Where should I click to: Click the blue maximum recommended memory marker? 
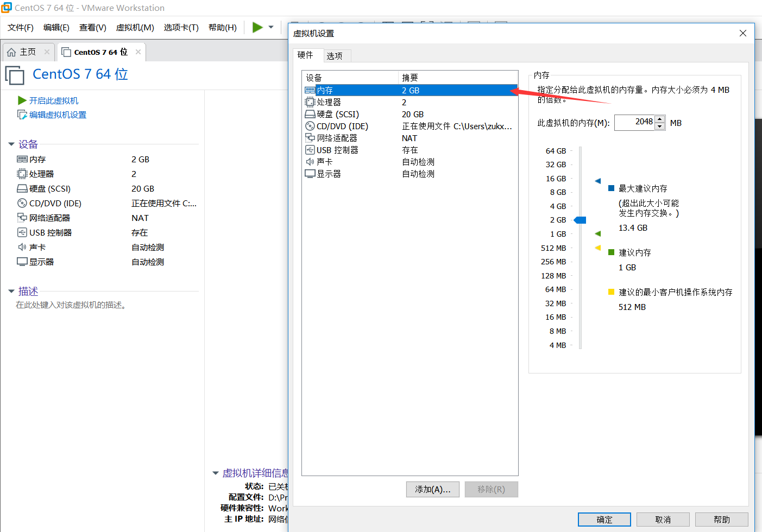click(x=597, y=181)
